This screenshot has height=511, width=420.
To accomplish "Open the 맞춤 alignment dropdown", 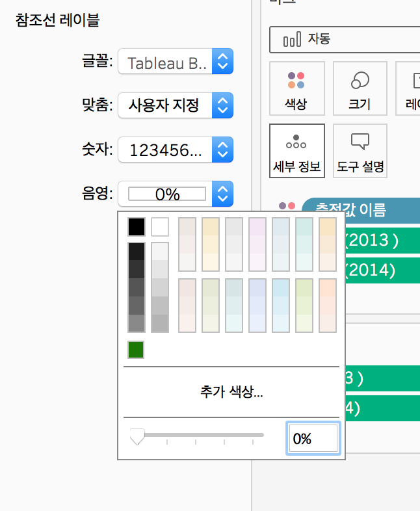I will [176, 105].
